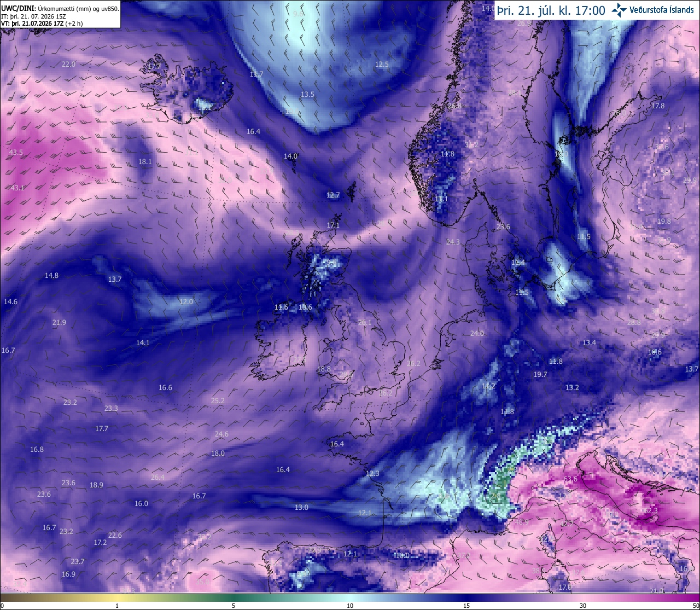
Task: Click the 43.5 value on the map
Action: pos(16,152)
